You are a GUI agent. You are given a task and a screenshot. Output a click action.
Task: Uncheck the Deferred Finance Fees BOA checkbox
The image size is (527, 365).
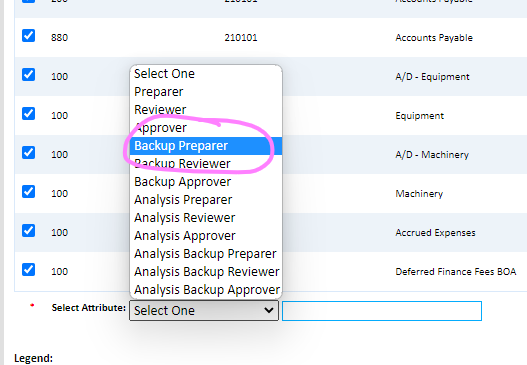coord(28,270)
